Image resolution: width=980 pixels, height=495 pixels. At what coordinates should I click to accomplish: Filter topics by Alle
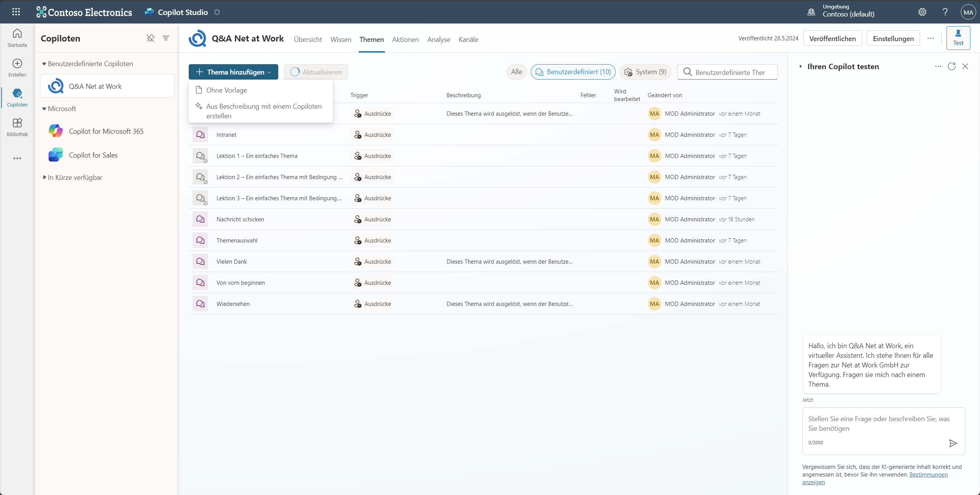(x=516, y=72)
